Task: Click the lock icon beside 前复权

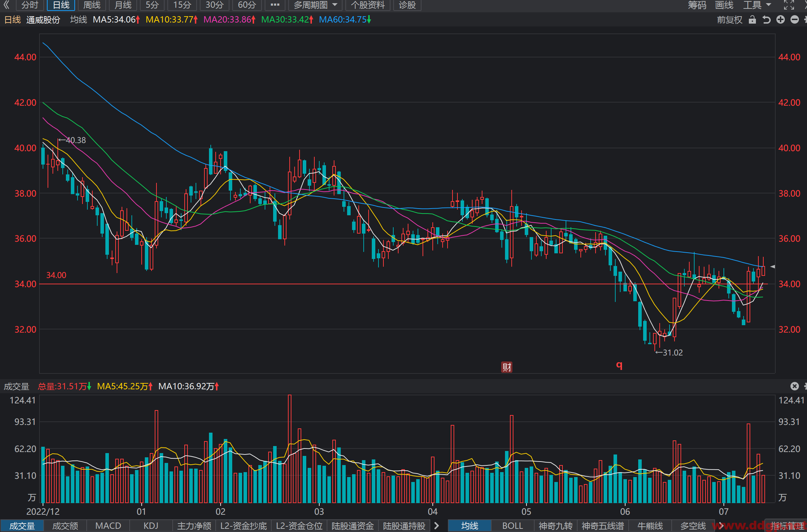Action: coord(752,20)
